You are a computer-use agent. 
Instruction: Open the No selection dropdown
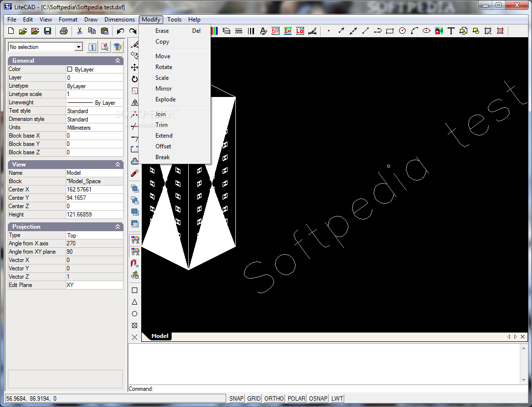click(x=79, y=47)
